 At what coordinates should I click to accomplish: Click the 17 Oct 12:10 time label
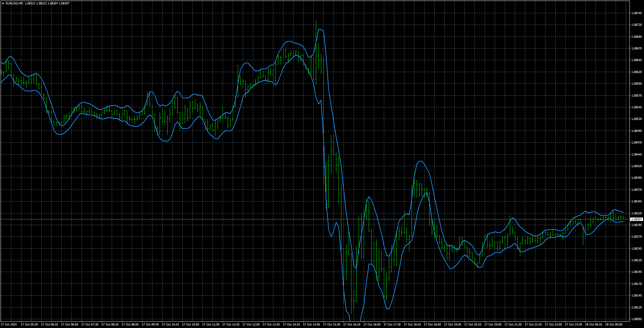click(x=231, y=325)
